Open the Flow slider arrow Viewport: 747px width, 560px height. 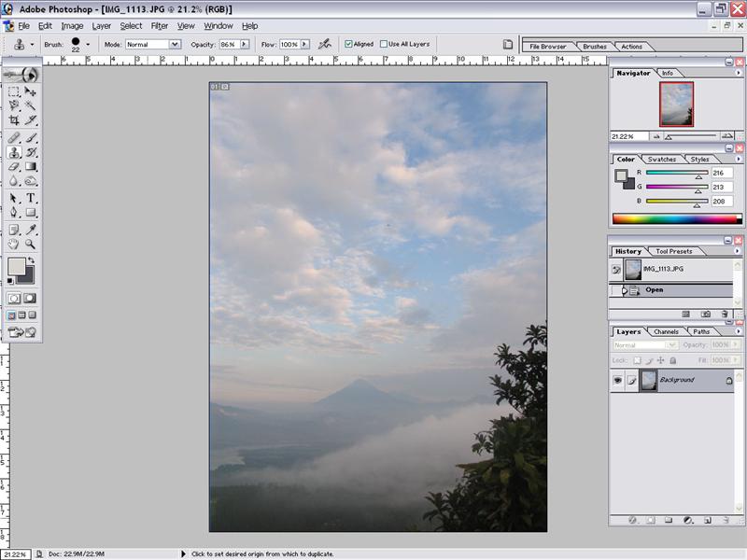[x=305, y=44]
